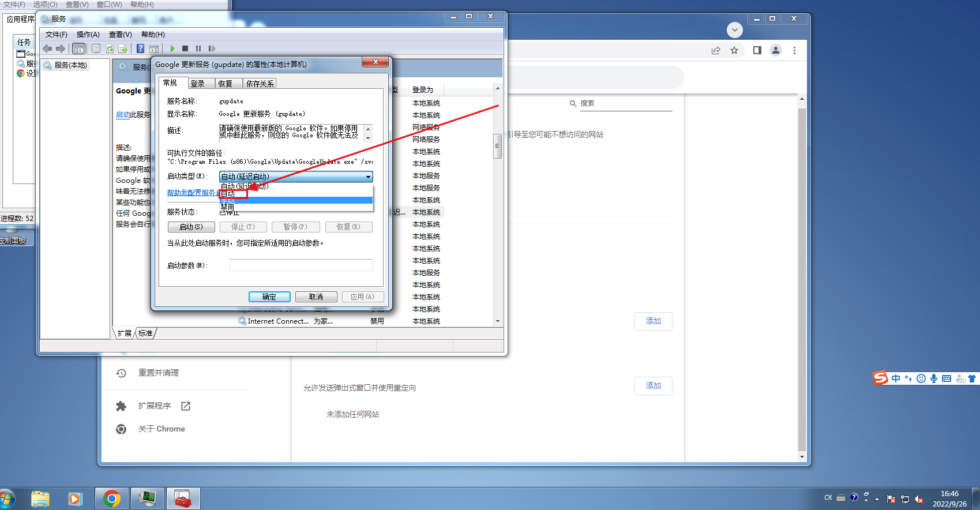
Task: Open 查看(V) menu in Services window
Action: point(121,35)
